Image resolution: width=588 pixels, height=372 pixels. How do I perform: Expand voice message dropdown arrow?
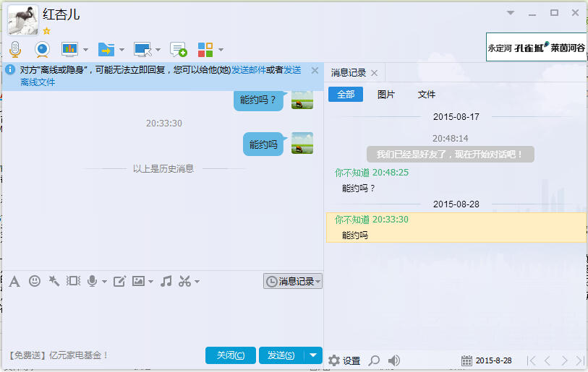tap(104, 281)
